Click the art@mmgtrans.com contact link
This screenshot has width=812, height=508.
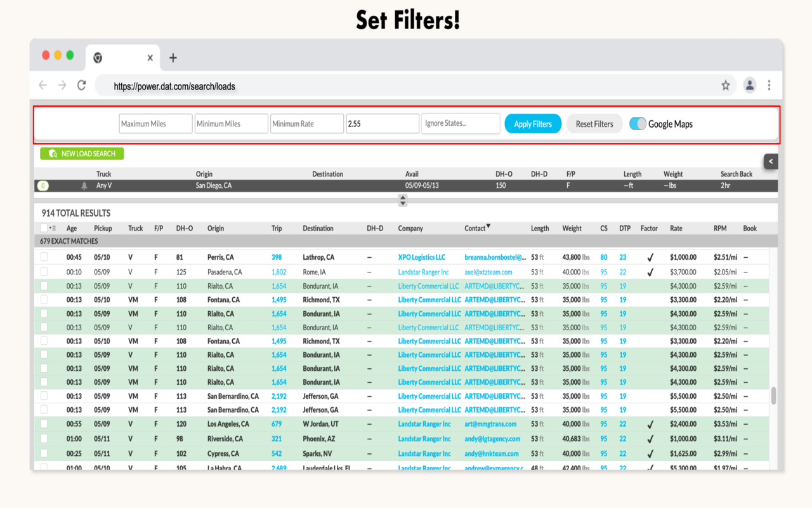click(x=490, y=424)
